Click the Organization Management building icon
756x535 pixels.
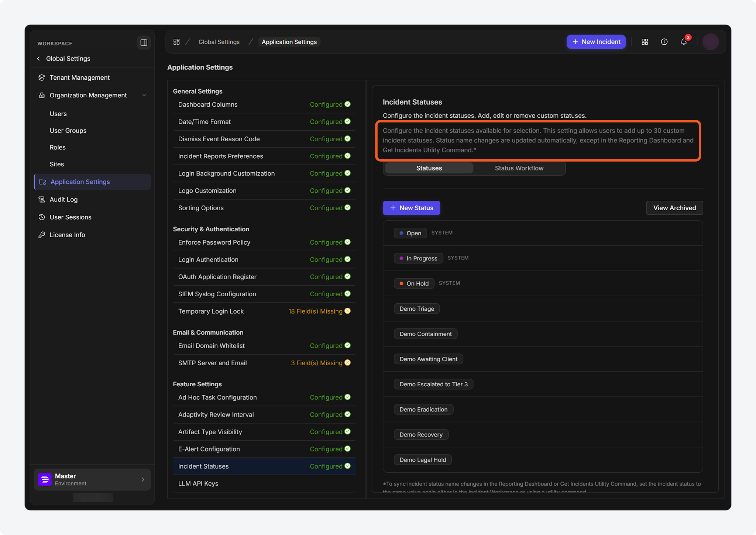click(42, 95)
